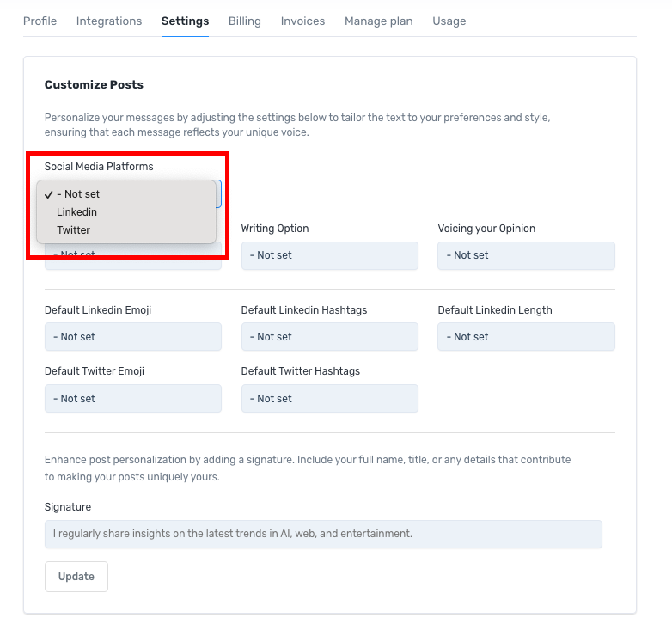Go to the Billing tab

245,21
